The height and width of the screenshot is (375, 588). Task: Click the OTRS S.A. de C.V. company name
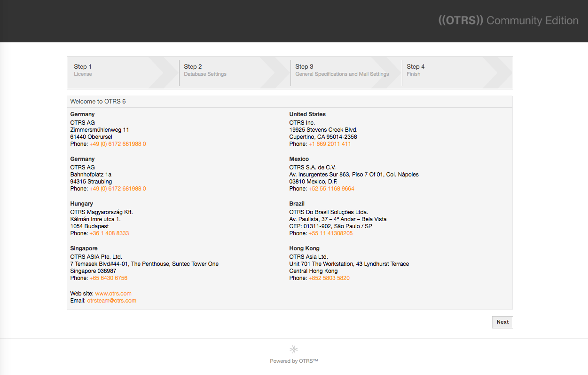[x=313, y=168]
